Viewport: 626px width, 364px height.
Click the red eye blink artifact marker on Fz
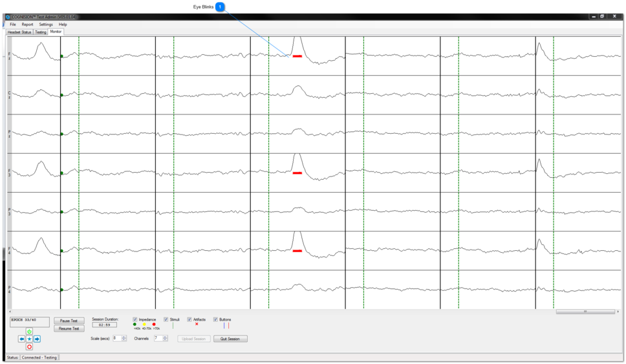297,56
